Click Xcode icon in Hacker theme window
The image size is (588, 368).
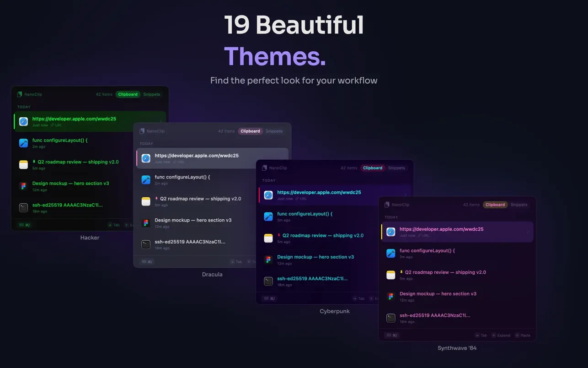tap(23, 143)
